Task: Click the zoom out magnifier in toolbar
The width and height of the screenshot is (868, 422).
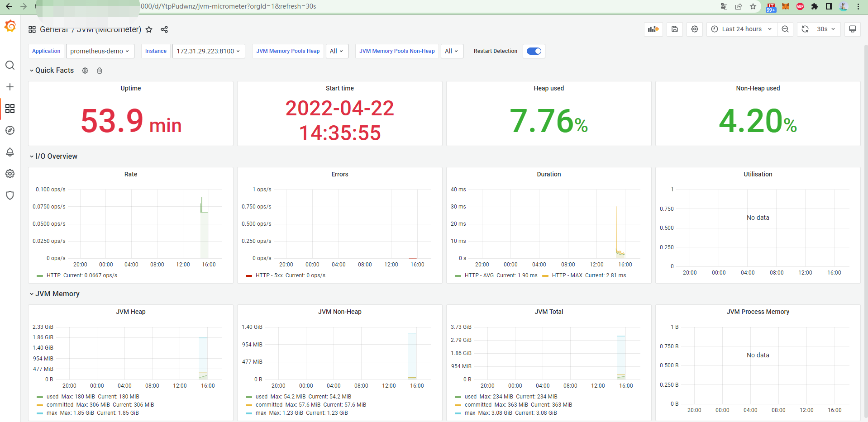Action: click(x=785, y=29)
